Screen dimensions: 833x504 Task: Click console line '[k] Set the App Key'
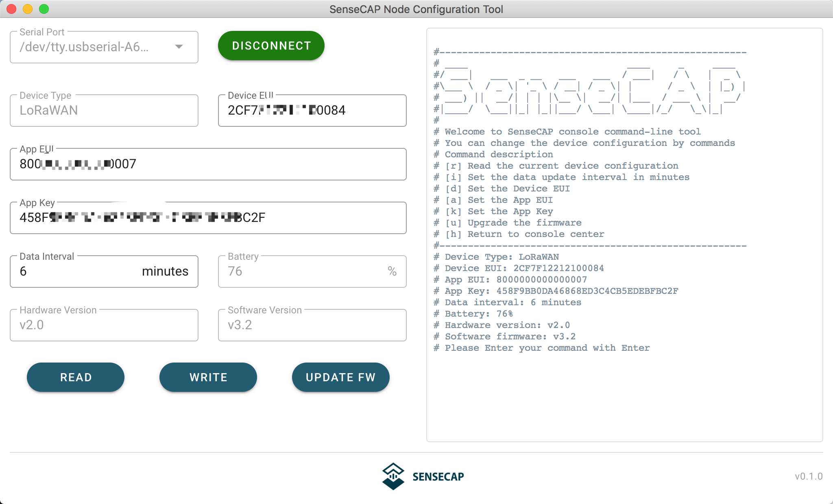493,211
